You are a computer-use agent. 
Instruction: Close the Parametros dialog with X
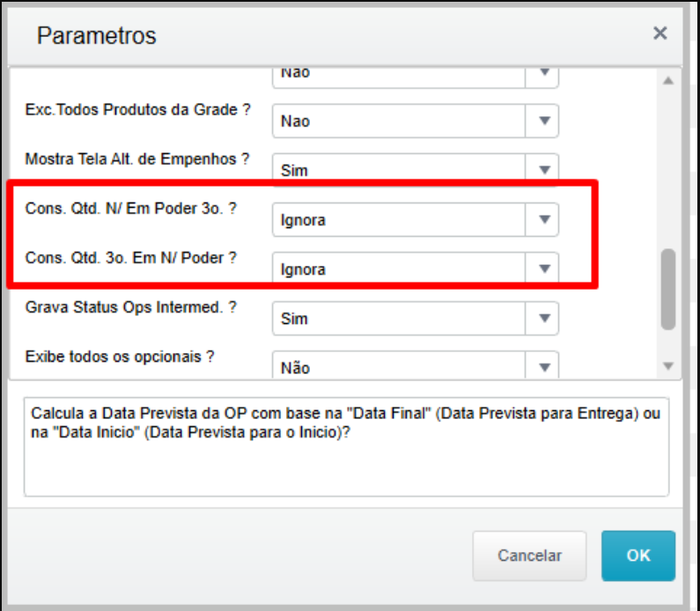pos(659,33)
